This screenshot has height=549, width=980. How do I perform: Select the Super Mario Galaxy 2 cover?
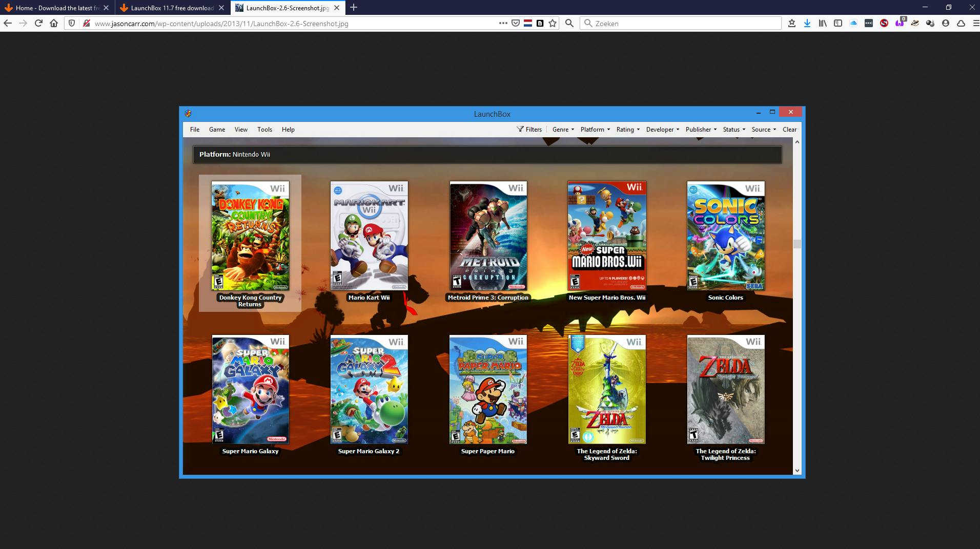pyautogui.click(x=369, y=389)
